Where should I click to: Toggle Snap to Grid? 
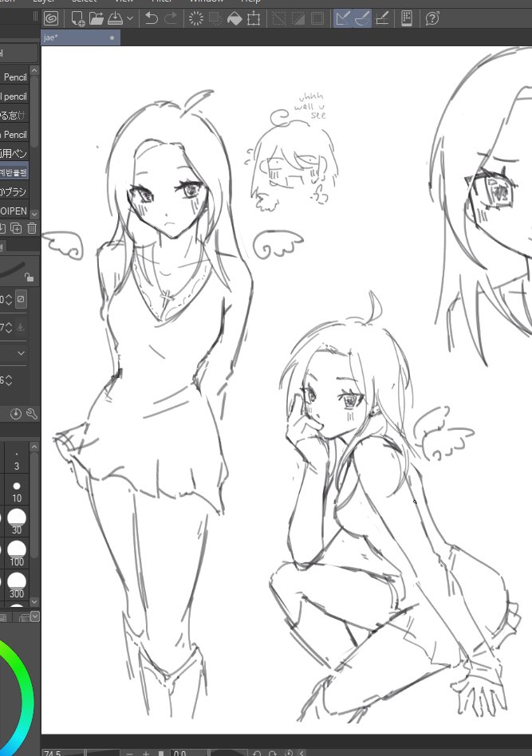pyautogui.click(x=382, y=19)
